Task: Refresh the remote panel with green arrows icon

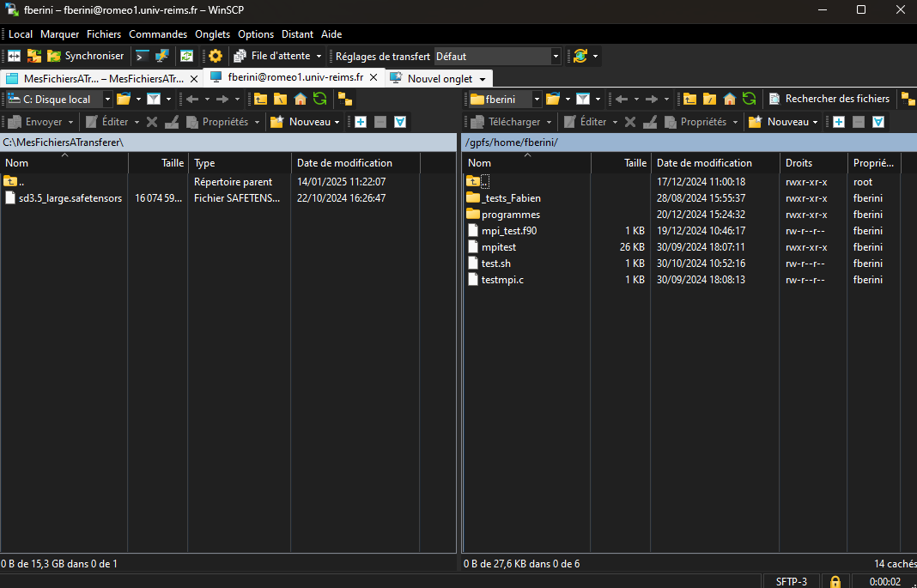Action: 750,100
